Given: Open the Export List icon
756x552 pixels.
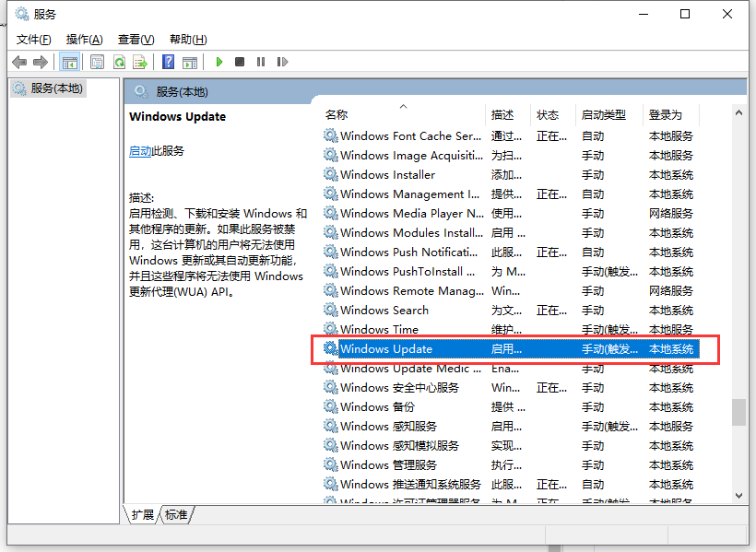Looking at the screenshot, I should (140, 61).
